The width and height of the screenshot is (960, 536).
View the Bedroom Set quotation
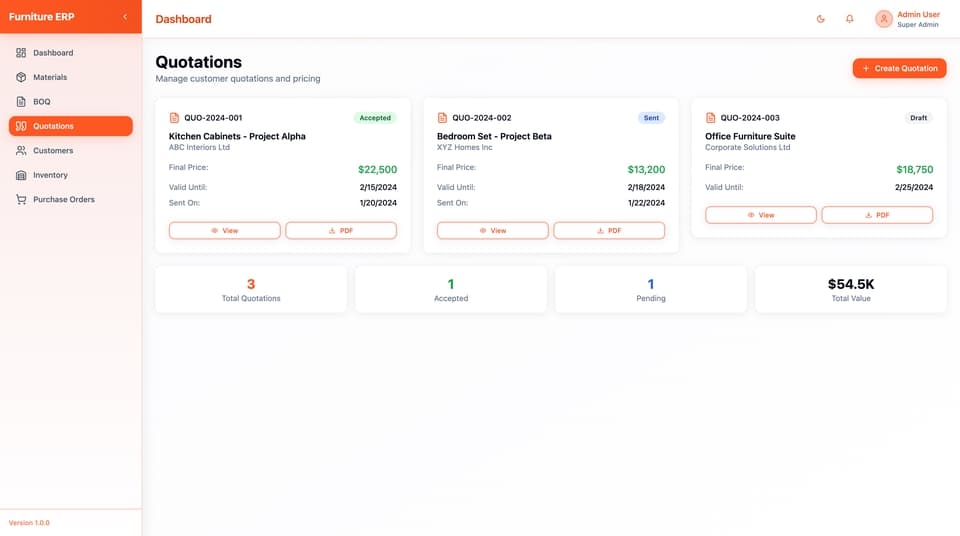point(493,231)
